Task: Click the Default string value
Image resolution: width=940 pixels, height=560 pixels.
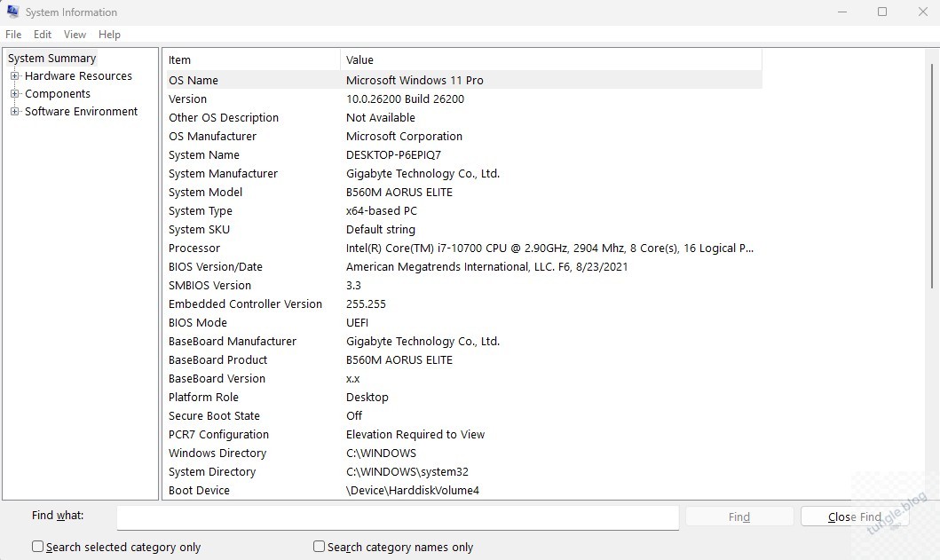Action: (381, 229)
